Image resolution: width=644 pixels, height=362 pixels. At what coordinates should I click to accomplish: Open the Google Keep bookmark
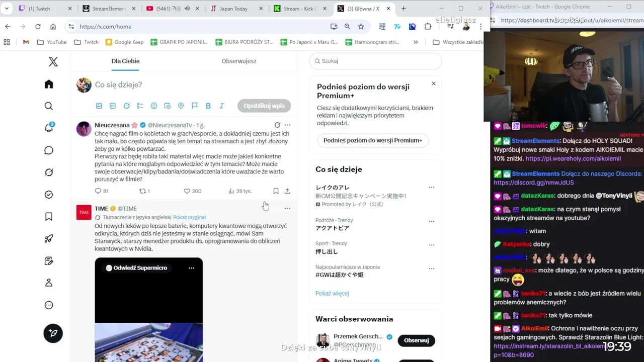tap(124, 42)
